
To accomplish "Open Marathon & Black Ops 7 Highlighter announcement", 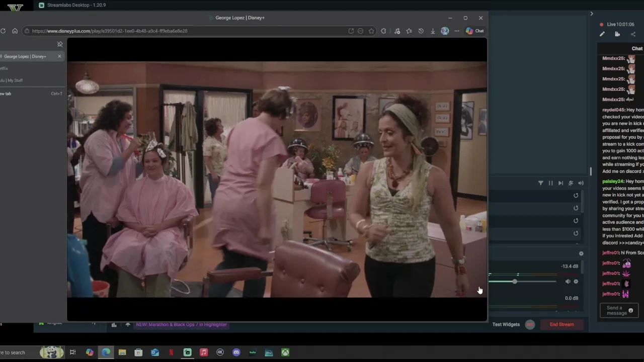I will pos(182,324).
